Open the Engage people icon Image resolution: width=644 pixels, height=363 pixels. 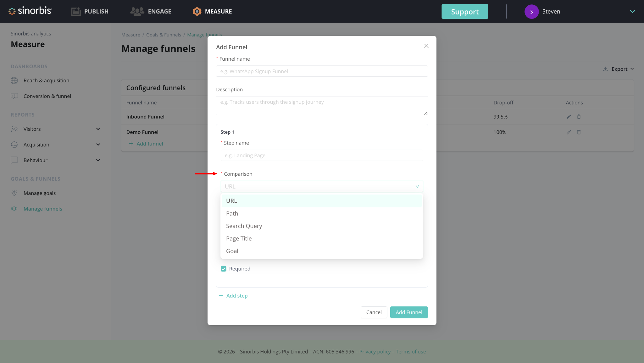[137, 11]
